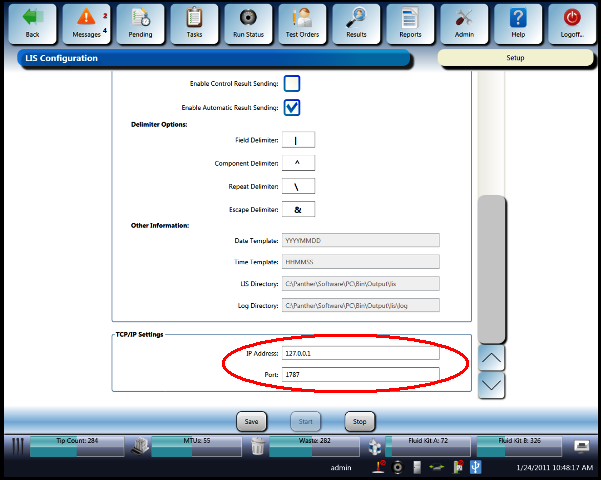Open the Test Orders icon
Screen dimensions: 601x480
pyautogui.click(x=302, y=19)
